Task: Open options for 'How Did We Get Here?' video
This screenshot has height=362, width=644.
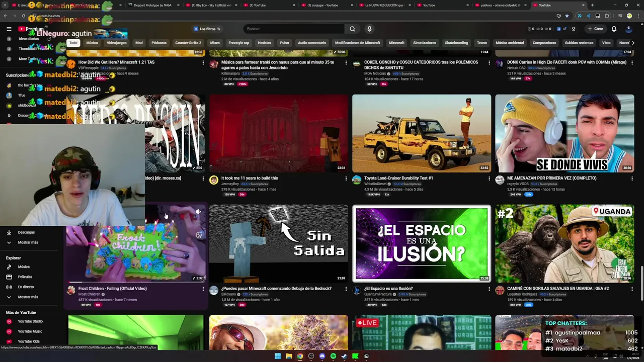Action: [x=203, y=62]
